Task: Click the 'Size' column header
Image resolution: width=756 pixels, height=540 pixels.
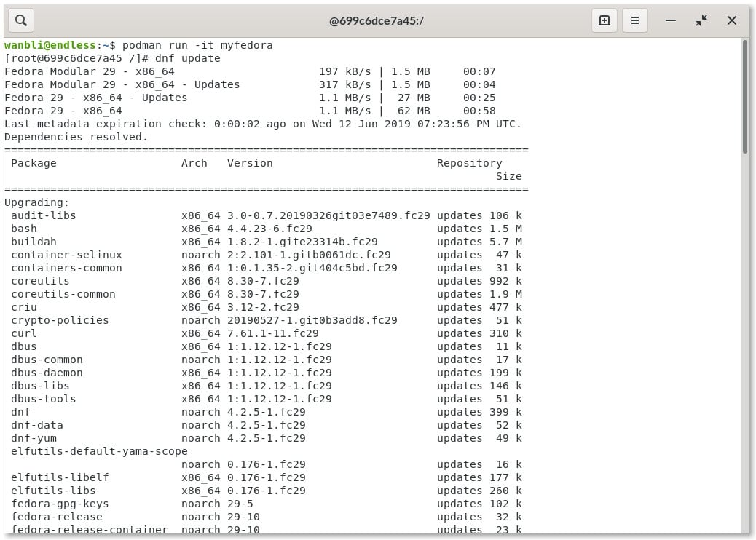Action: click(508, 176)
